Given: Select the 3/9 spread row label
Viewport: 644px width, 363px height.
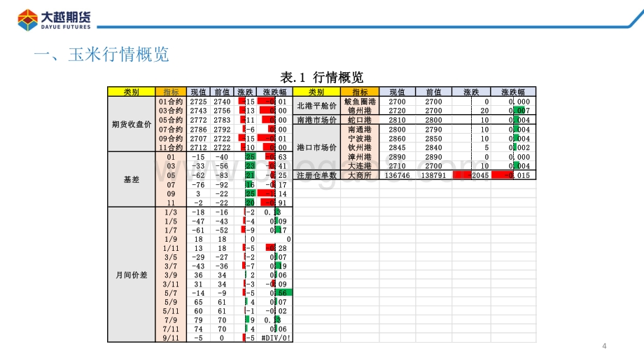Looking at the screenshot, I should pos(171,275).
